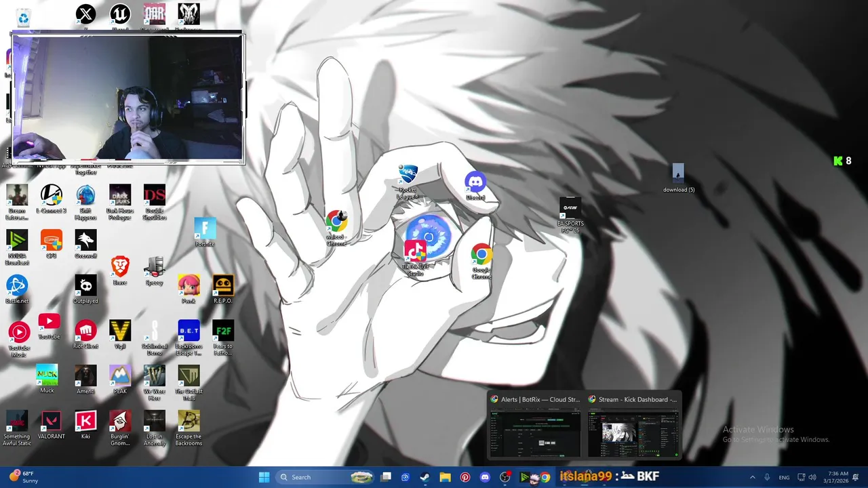Open the Discord icon on the desktop
Image resolution: width=868 pixels, height=488 pixels.
click(x=475, y=186)
